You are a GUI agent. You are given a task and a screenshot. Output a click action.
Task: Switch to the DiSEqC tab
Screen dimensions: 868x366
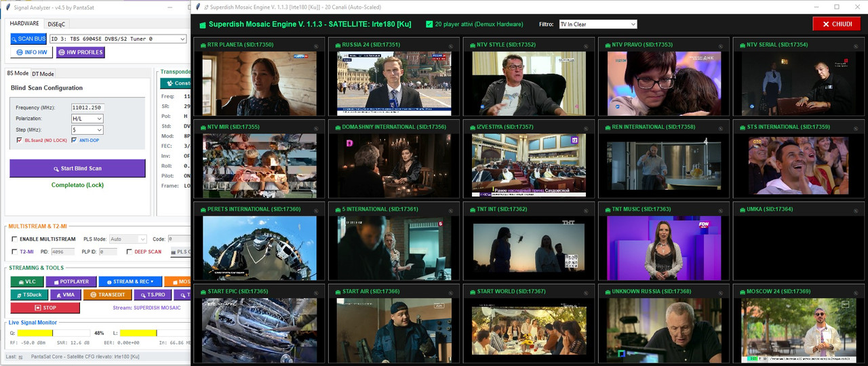pyautogui.click(x=57, y=24)
